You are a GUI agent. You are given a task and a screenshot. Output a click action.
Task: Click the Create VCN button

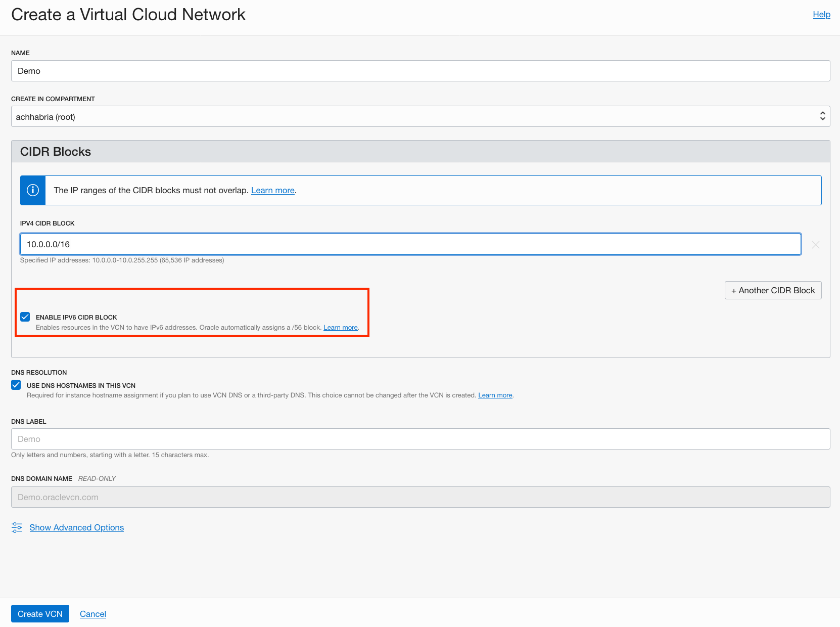(39, 613)
